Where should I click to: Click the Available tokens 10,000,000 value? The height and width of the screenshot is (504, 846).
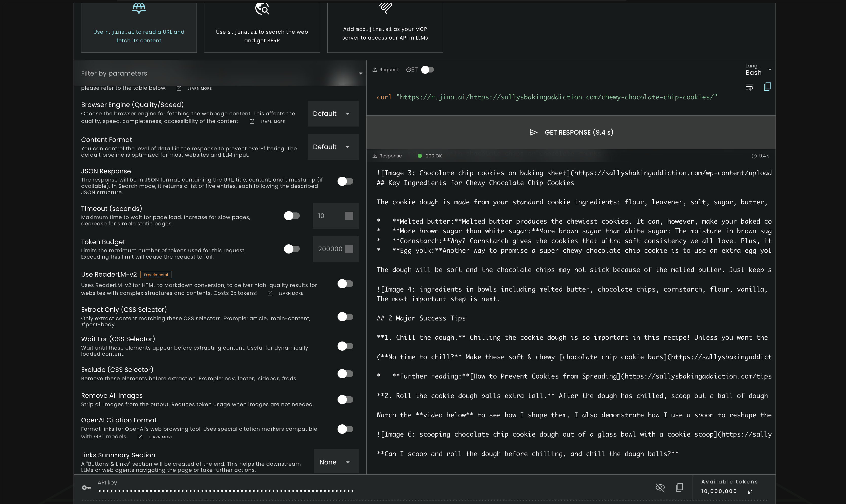[719, 491]
